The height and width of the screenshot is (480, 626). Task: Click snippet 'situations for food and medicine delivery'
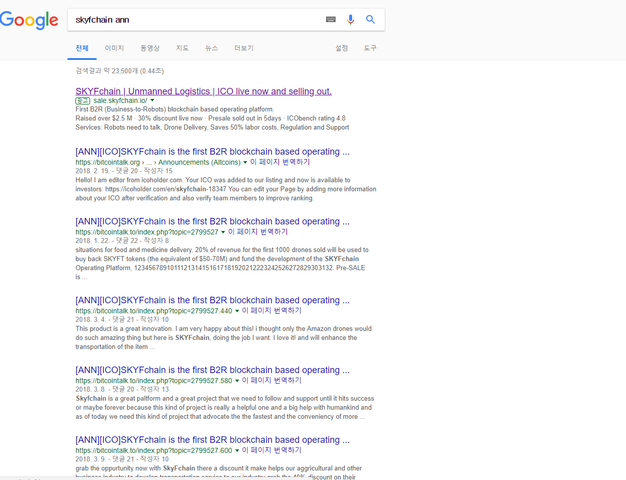click(134, 250)
